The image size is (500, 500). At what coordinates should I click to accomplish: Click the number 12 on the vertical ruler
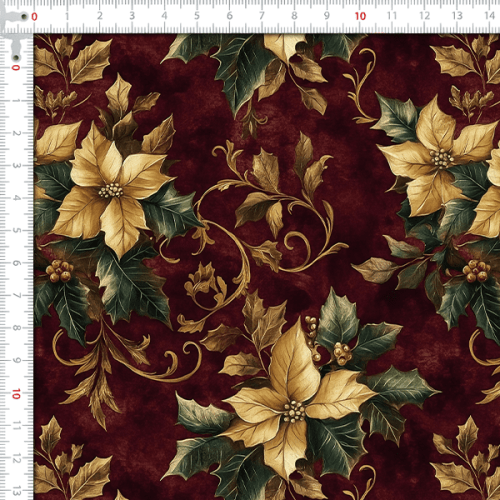point(16,459)
